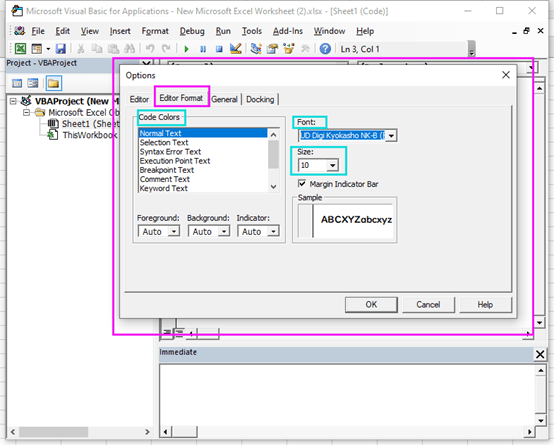The height and width of the screenshot is (445, 554).
Task: Click the Paste toolbar icon
Action: pos(113,49)
